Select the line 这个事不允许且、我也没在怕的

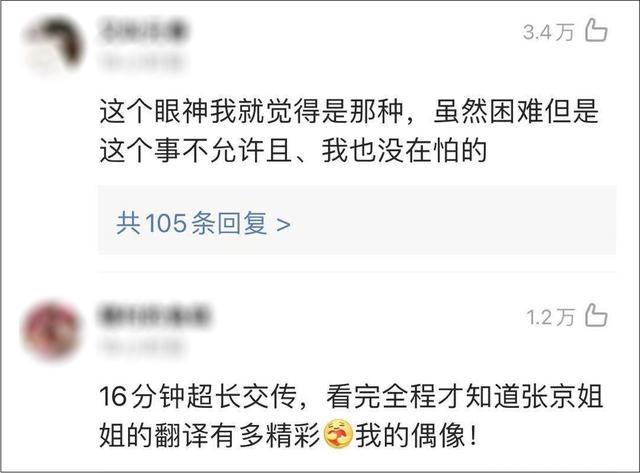pos(293,151)
